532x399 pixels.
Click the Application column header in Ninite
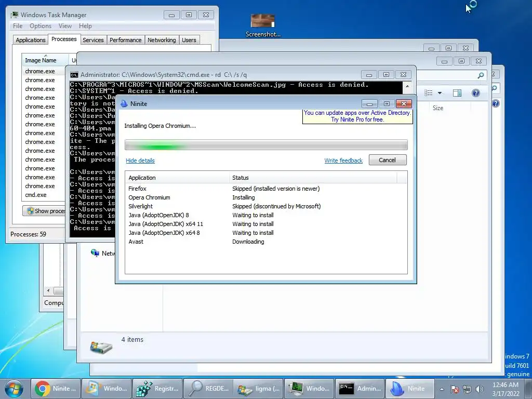click(x=178, y=178)
